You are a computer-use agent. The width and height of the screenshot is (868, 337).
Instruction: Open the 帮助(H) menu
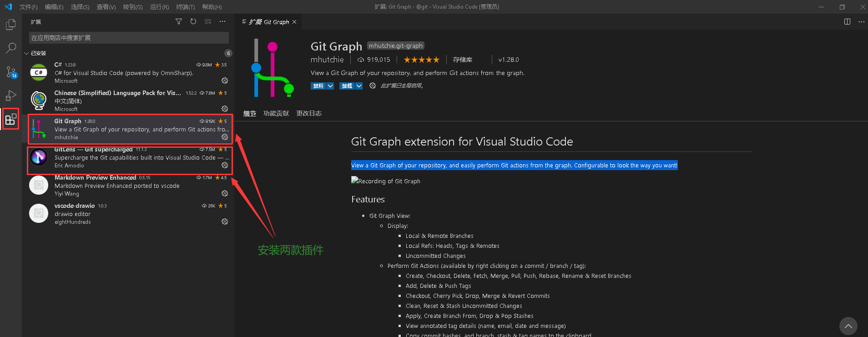pyautogui.click(x=212, y=7)
